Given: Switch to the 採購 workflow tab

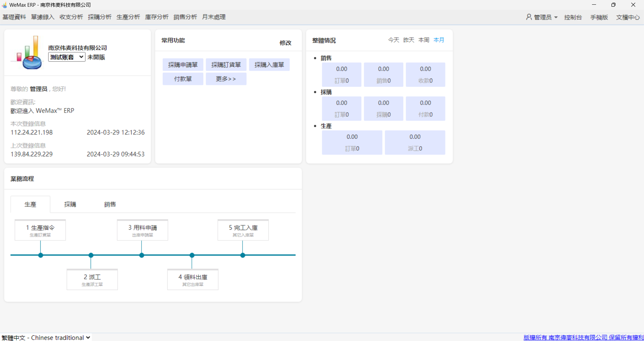Looking at the screenshot, I should pos(70,204).
